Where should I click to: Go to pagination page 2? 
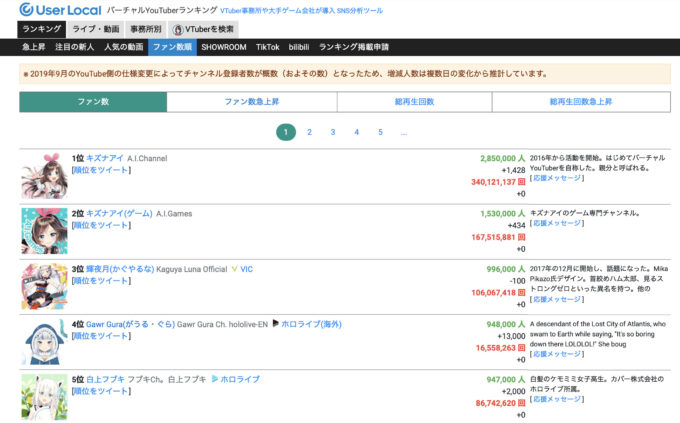coord(309,132)
